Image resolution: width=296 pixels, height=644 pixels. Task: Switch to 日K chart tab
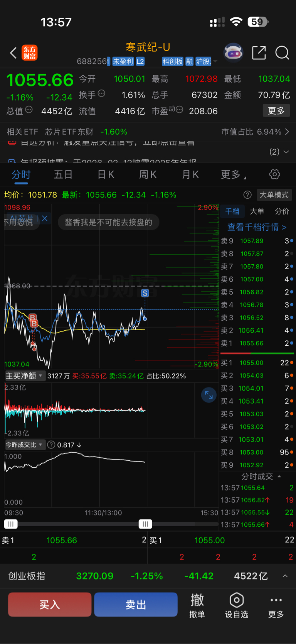pyautogui.click(x=106, y=174)
